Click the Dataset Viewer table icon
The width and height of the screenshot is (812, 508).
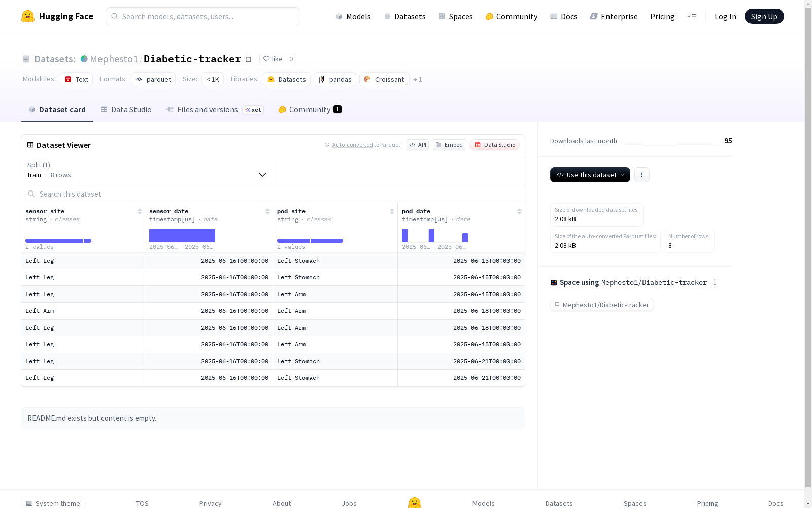point(30,145)
